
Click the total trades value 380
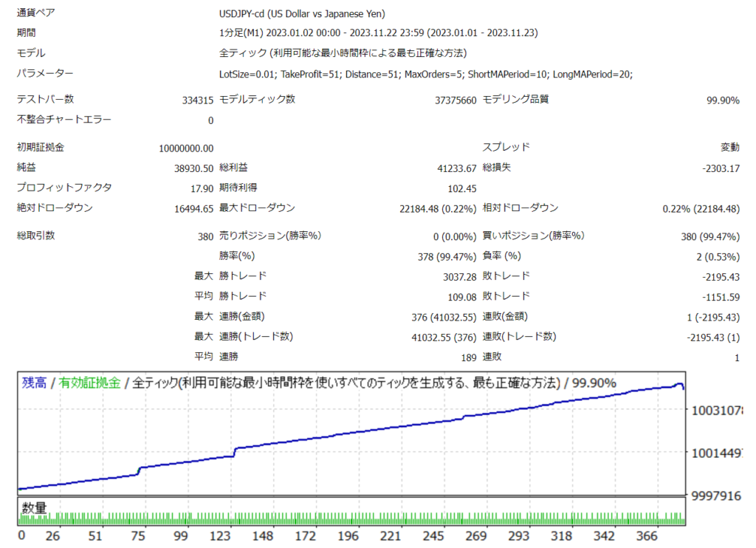click(205, 236)
